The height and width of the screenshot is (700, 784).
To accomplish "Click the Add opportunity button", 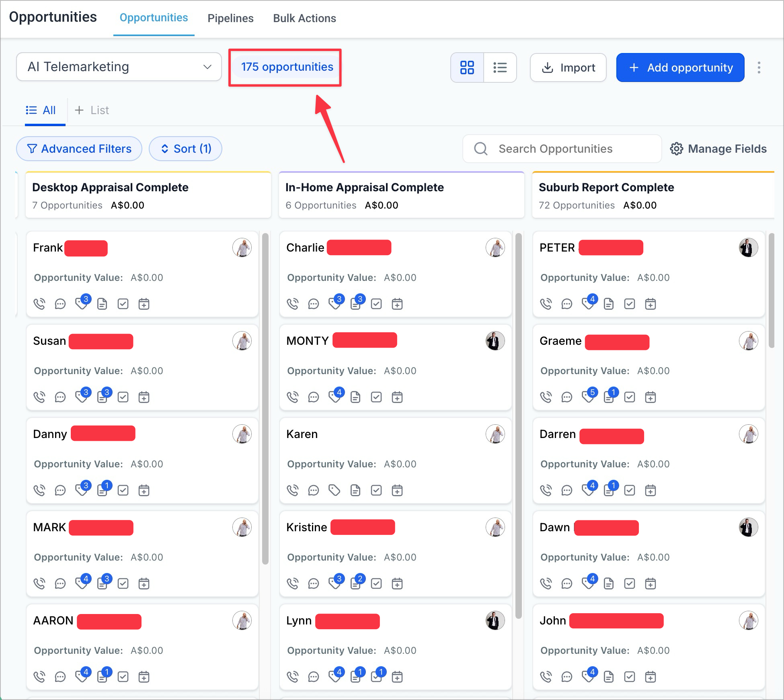I will 680,68.
